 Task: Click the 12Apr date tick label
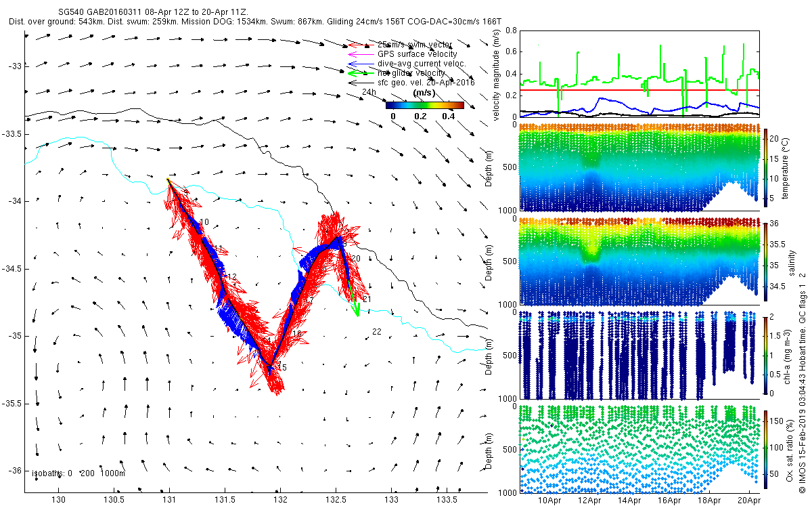pyautogui.click(x=591, y=501)
